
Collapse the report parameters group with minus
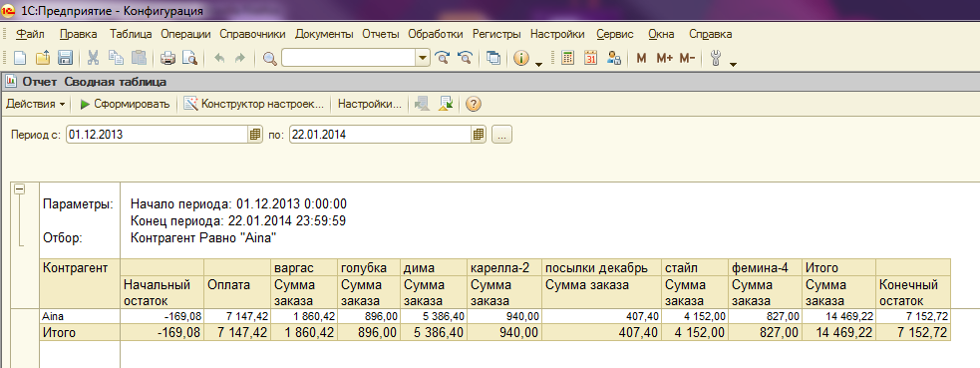click(x=20, y=189)
